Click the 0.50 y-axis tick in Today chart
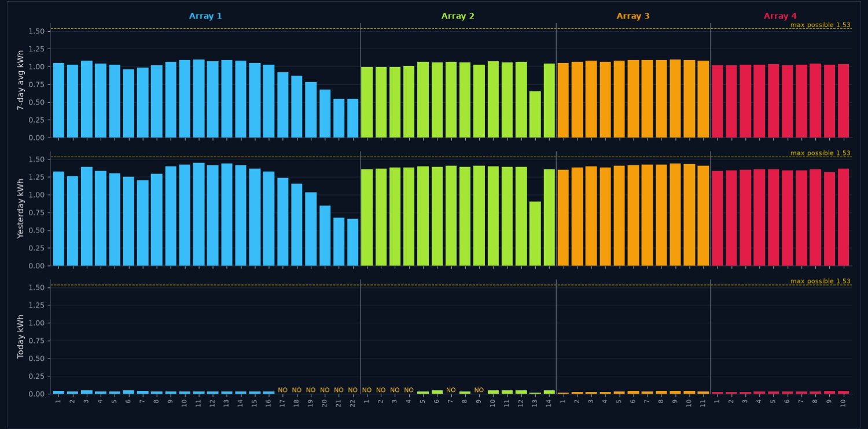The width and height of the screenshot is (868, 429). click(37, 358)
